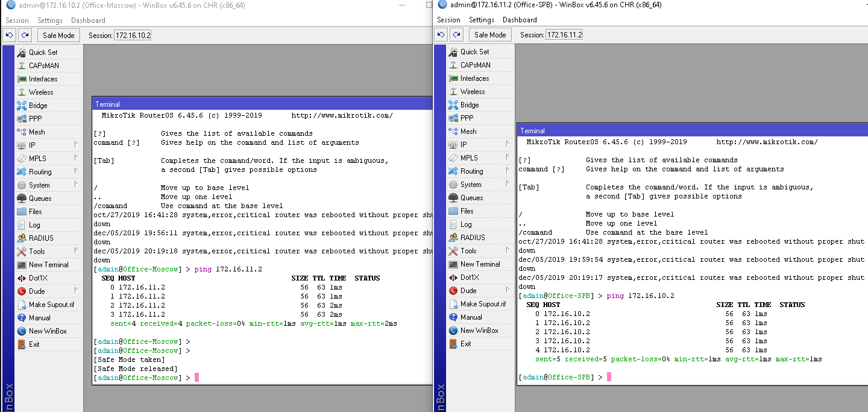Open Bridge in Office-Moscow sidebar
This screenshot has height=412, width=868.
point(48,106)
